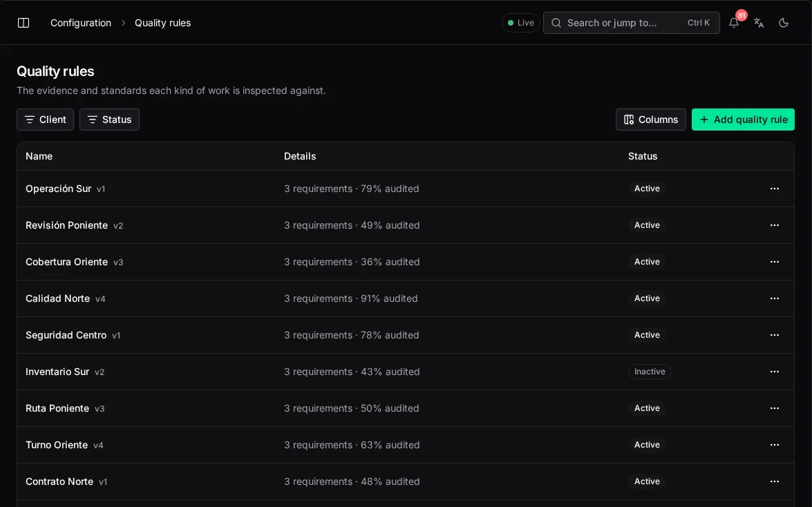Screen dimensions: 812x507
Task: Click the page heading Quality rules
Action: (x=55, y=71)
